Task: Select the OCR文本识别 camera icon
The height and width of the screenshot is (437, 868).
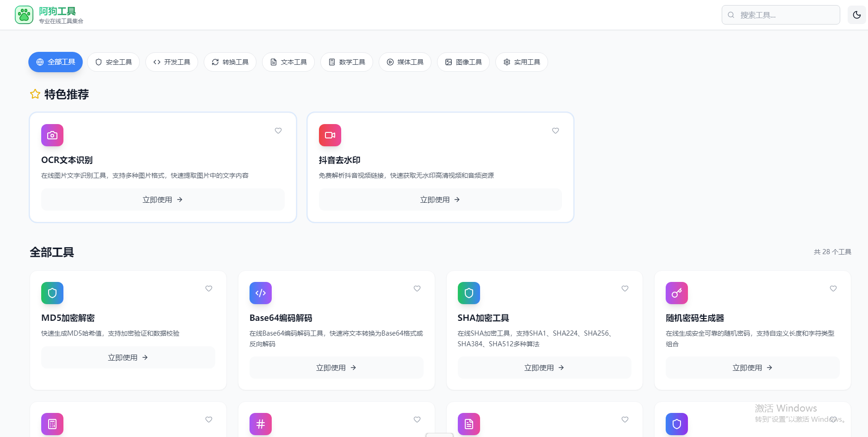Action: click(x=52, y=135)
